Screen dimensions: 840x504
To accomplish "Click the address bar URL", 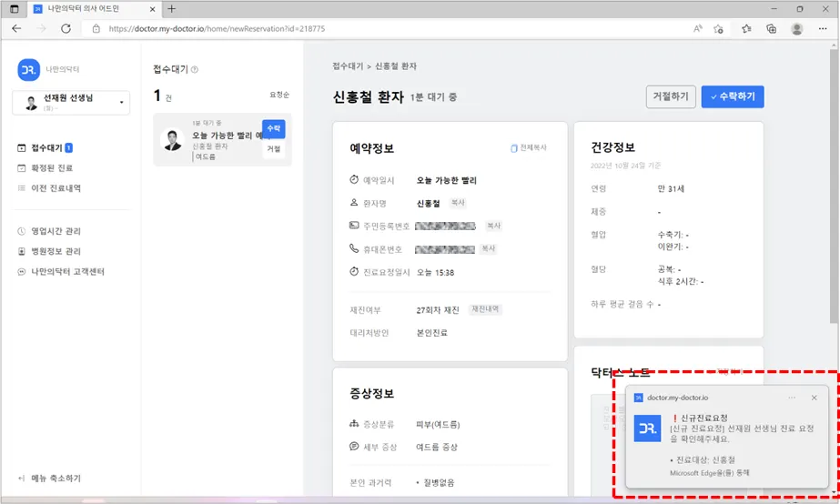I will coord(217,29).
